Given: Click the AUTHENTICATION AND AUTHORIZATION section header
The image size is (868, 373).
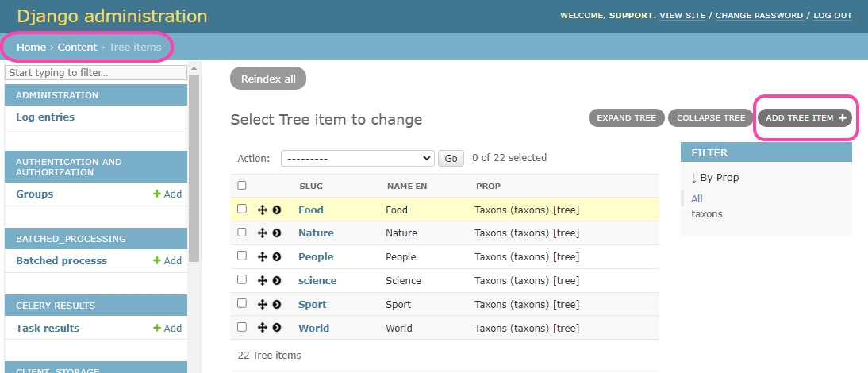Looking at the screenshot, I should coord(96,167).
